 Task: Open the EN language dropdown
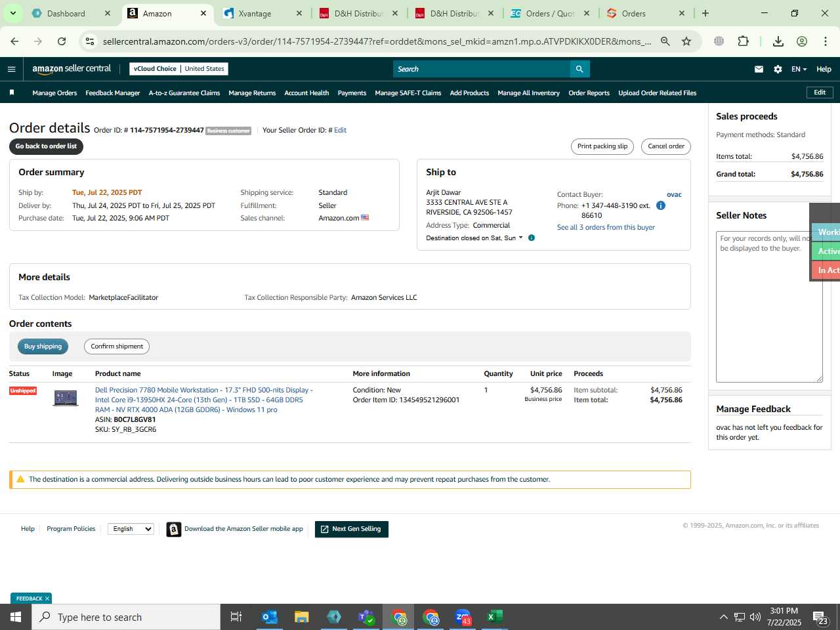point(799,69)
